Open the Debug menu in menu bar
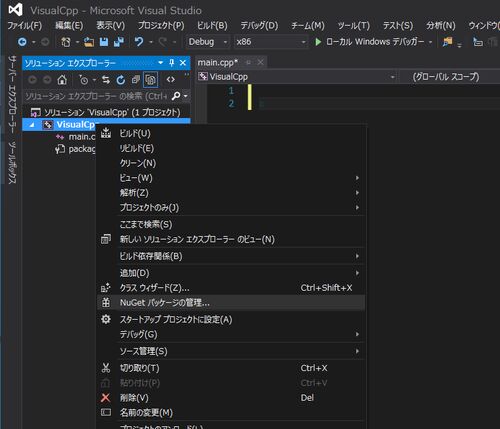This screenshot has width=500, height=429. 259,25
